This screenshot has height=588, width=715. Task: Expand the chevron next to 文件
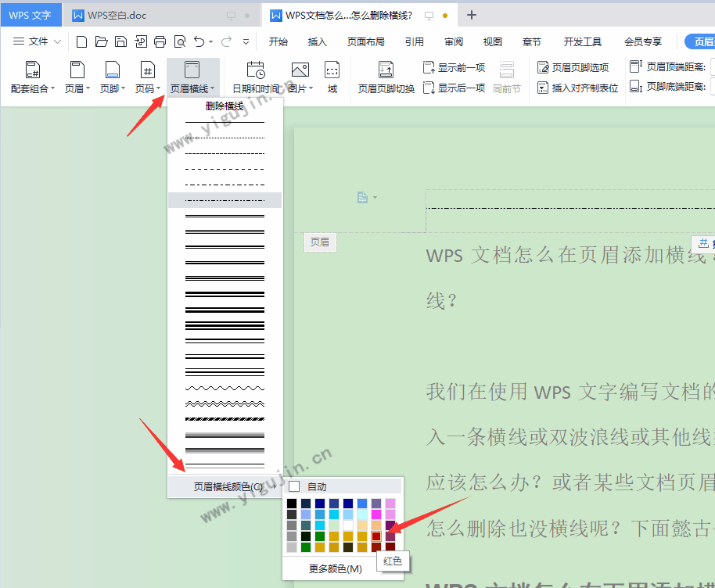(x=57, y=42)
